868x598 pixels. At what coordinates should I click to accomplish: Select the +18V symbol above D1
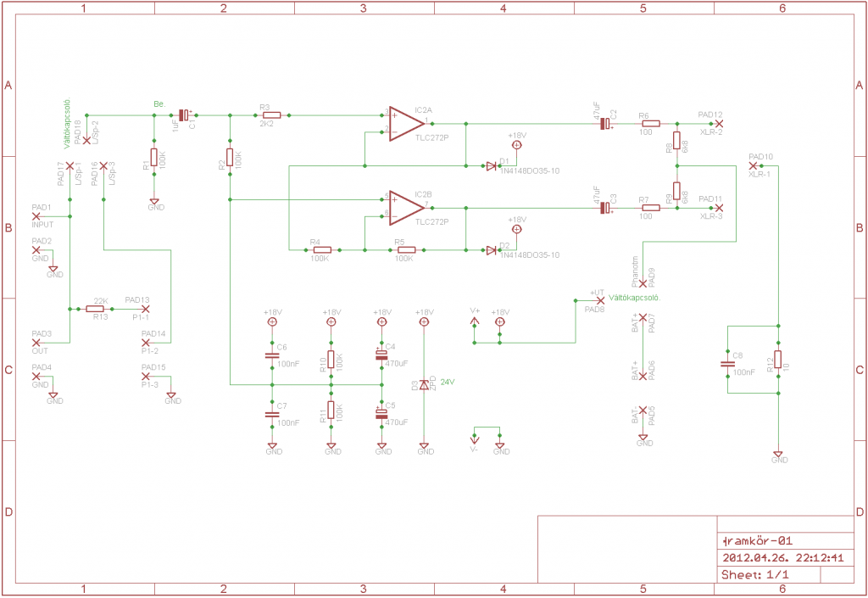pos(516,145)
